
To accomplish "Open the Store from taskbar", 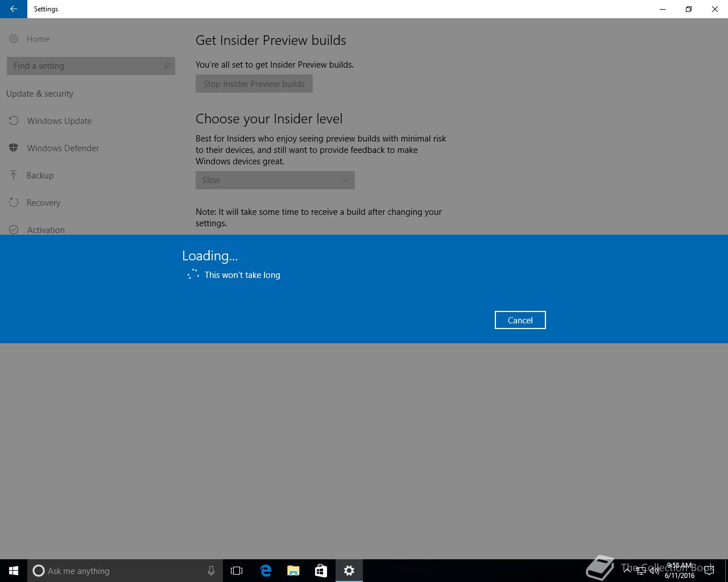I will [x=321, y=571].
